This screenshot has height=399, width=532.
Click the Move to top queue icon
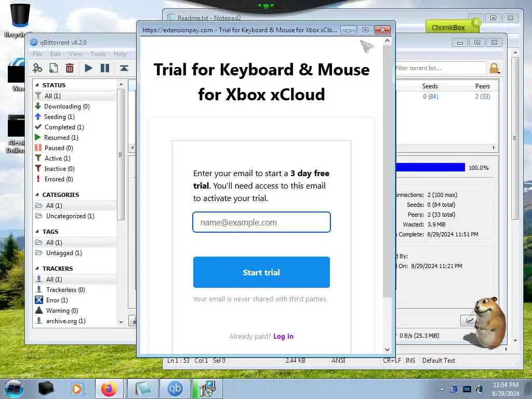coord(124,68)
